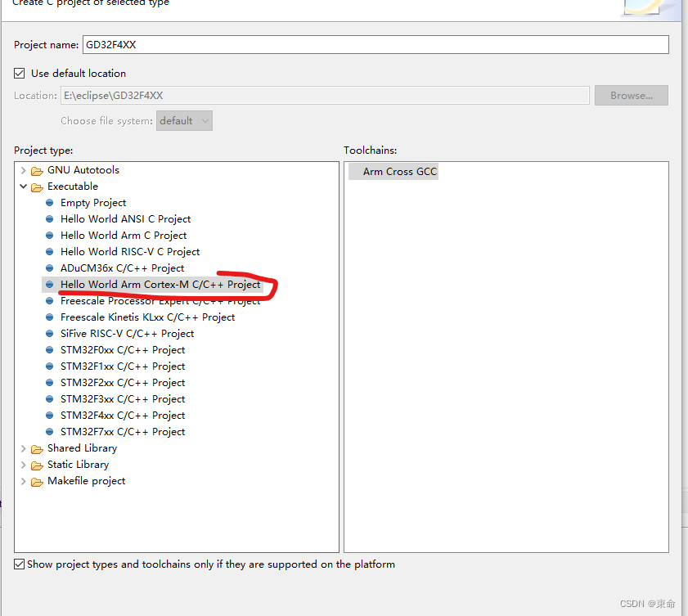Select the Executable tree label
This screenshot has width=688, height=616.
tap(73, 187)
